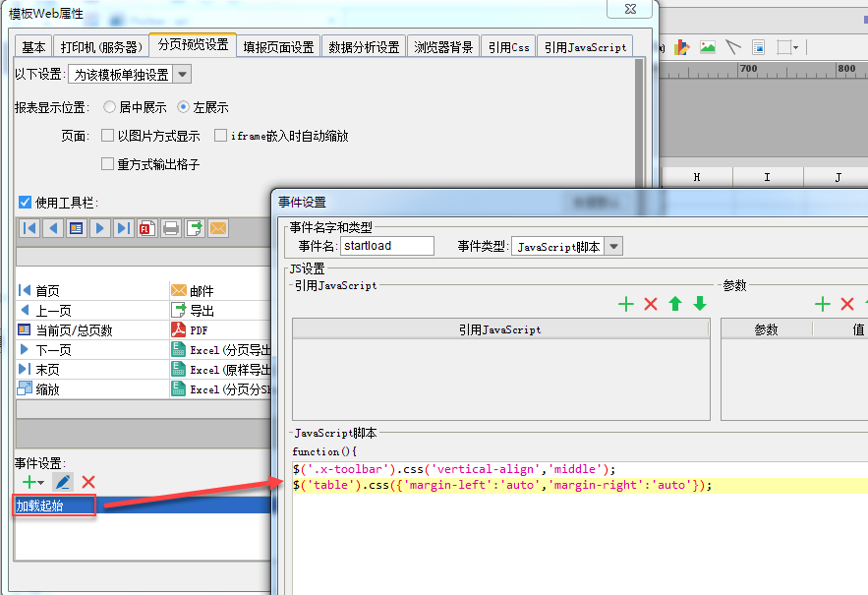Screen dimensions: 868x595
Task: Switch to 打印机(服务器) tab
Action: pos(101,47)
